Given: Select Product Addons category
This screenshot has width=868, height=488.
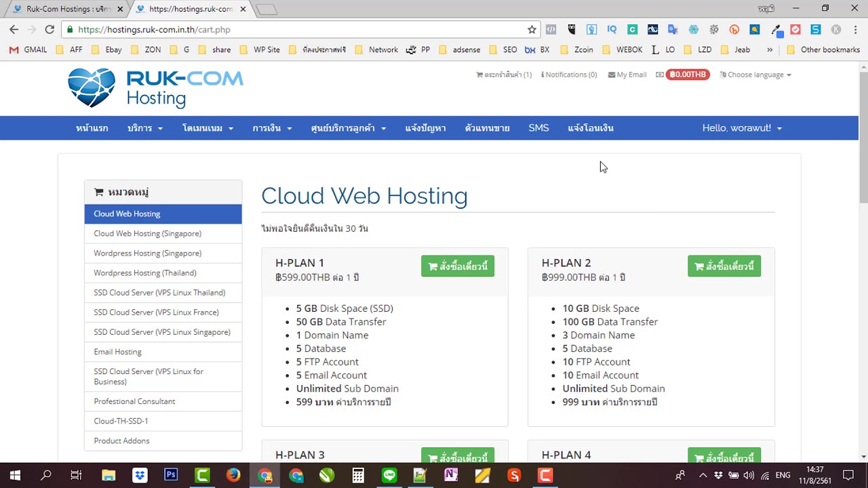Looking at the screenshot, I should (x=163, y=441).
